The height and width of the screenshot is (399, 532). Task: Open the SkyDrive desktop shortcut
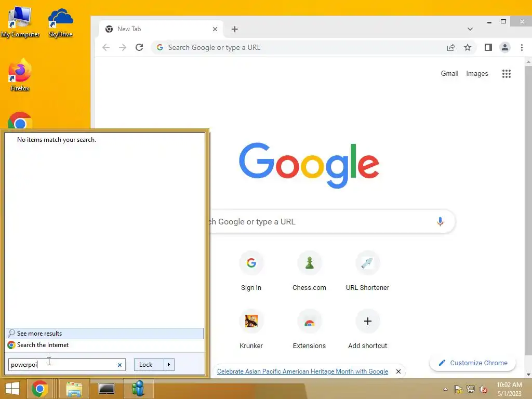60,23
